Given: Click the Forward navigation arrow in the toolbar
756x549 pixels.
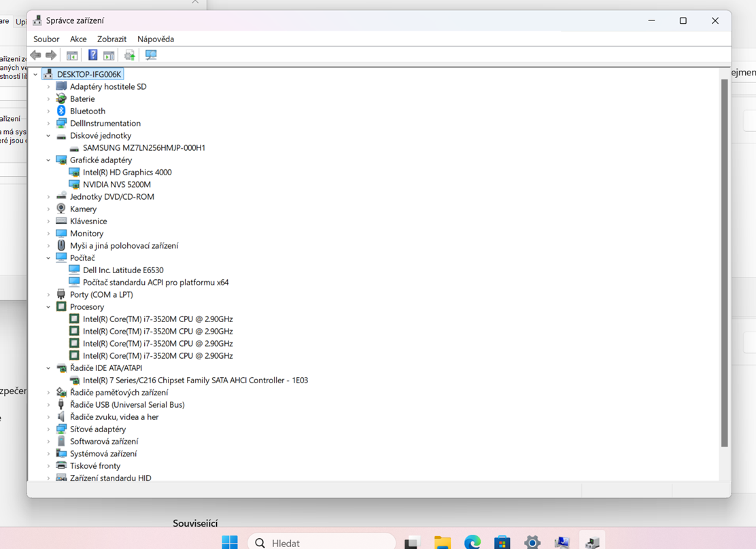Looking at the screenshot, I should pyautogui.click(x=50, y=55).
